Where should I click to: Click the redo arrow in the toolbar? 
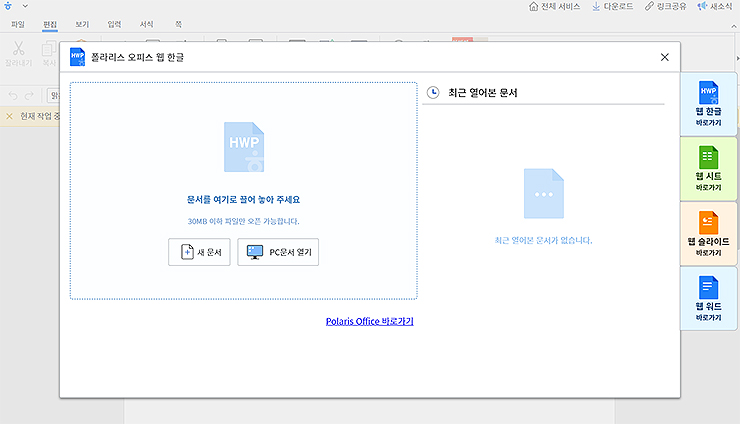click(x=29, y=96)
